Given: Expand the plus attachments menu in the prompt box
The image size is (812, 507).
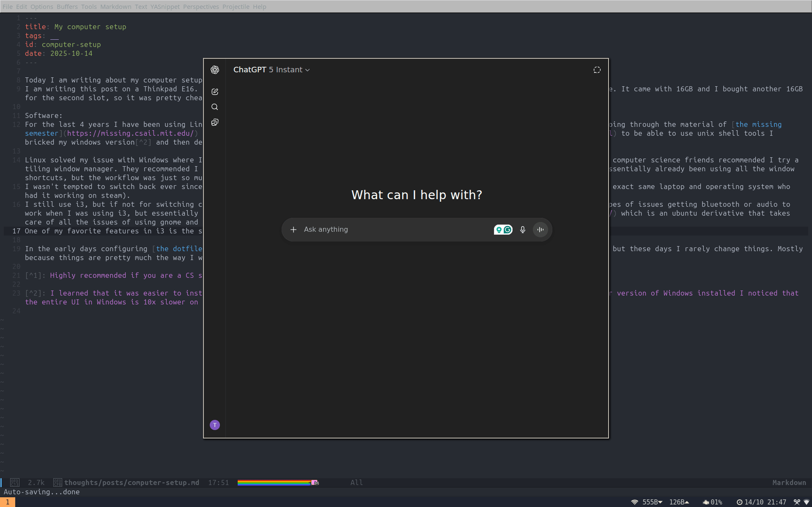Looking at the screenshot, I should tap(294, 230).
